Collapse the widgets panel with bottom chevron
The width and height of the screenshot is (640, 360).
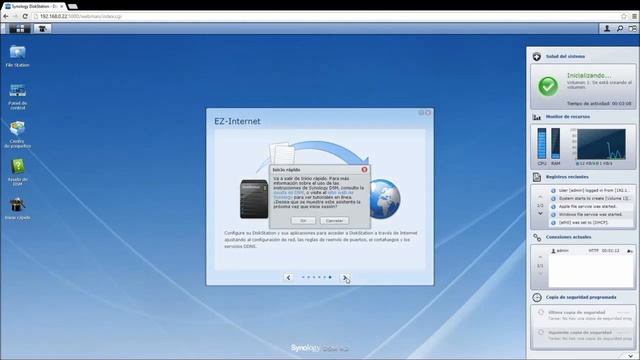[x=631, y=356]
